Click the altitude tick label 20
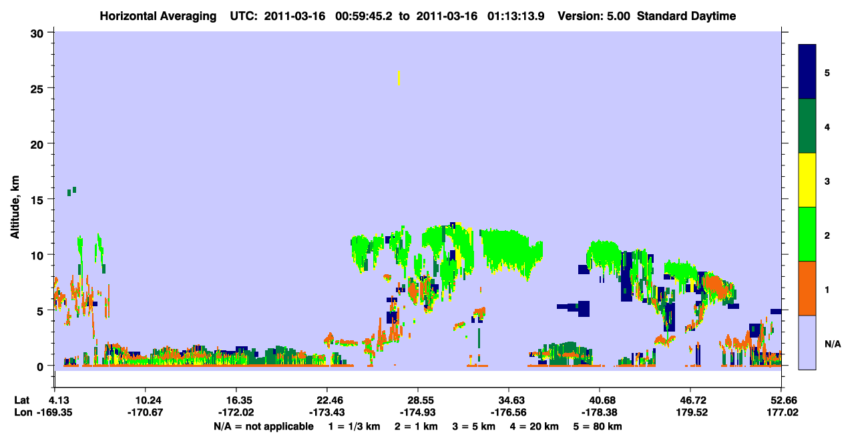 pyautogui.click(x=38, y=144)
